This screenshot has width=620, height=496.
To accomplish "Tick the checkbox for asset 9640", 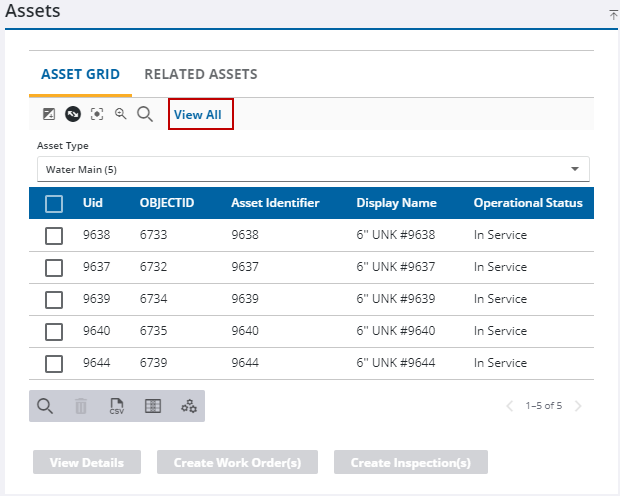I will 54,332.
